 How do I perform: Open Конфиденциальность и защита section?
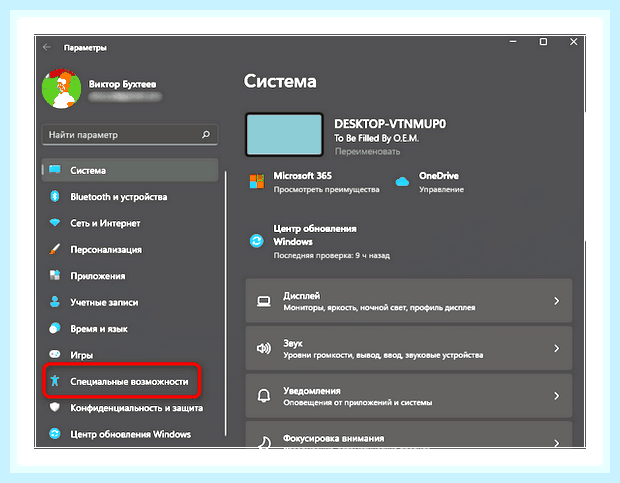(x=136, y=408)
